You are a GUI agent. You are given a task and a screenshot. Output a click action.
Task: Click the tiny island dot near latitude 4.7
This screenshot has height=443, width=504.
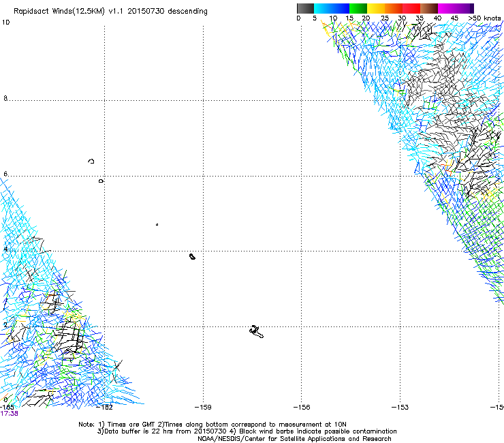point(157,224)
